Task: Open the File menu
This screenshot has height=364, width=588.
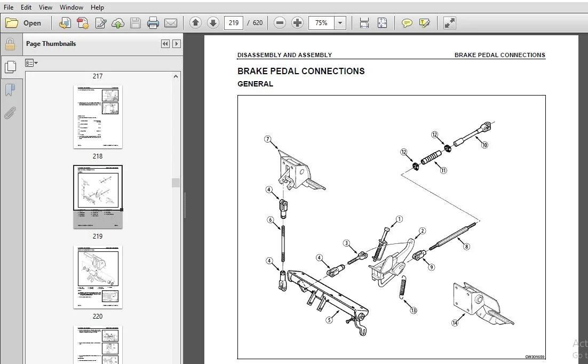Action: 8,7
